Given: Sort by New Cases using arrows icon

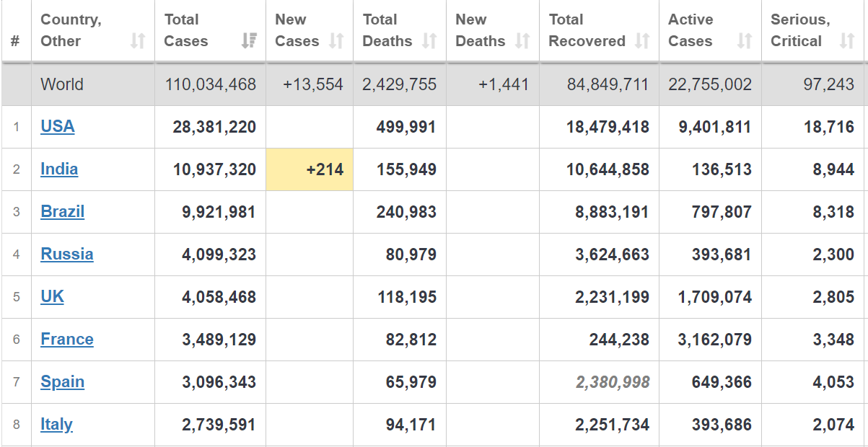Looking at the screenshot, I should click(336, 41).
